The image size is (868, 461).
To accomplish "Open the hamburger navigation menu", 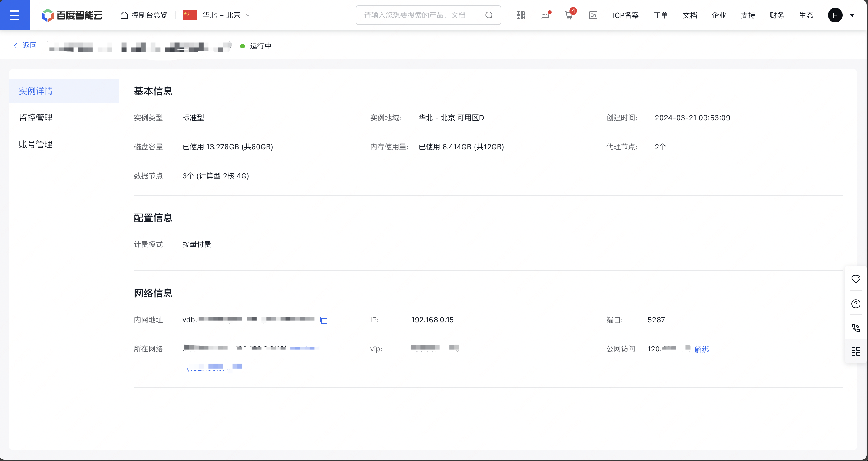I will tap(15, 15).
